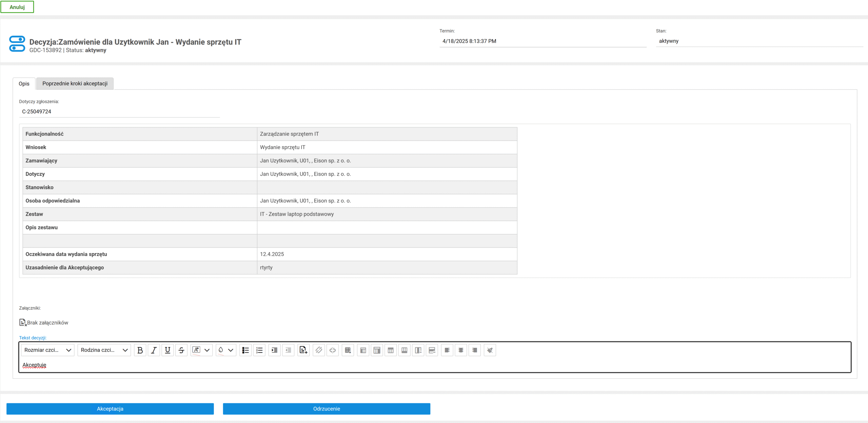Open background color droplet picker
The width and height of the screenshot is (868, 423).
click(221, 350)
